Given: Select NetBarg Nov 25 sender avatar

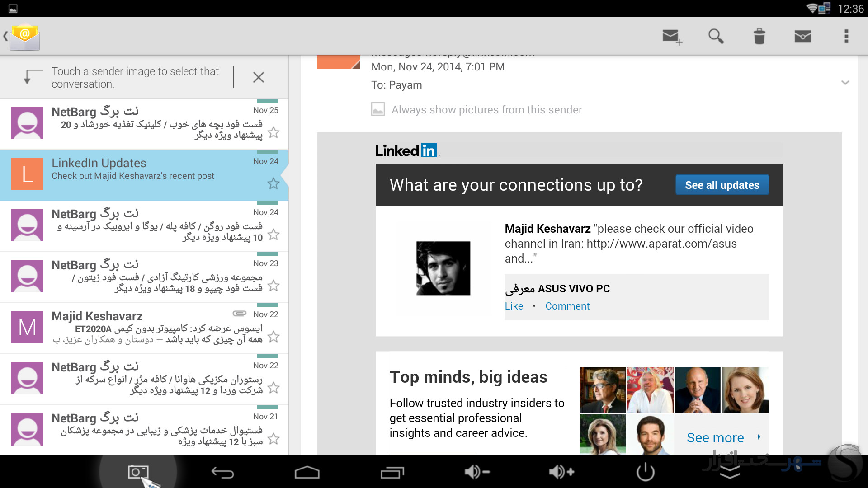Looking at the screenshot, I should point(27,122).
